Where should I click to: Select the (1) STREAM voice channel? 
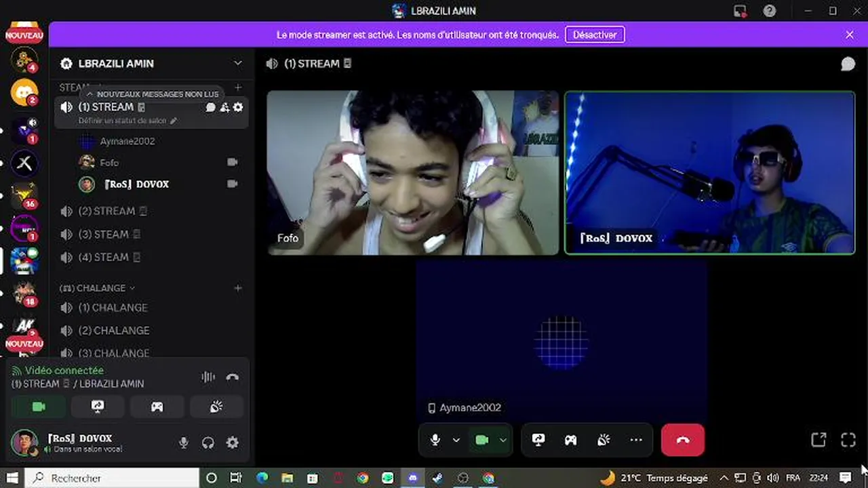(x=152, y=112)
